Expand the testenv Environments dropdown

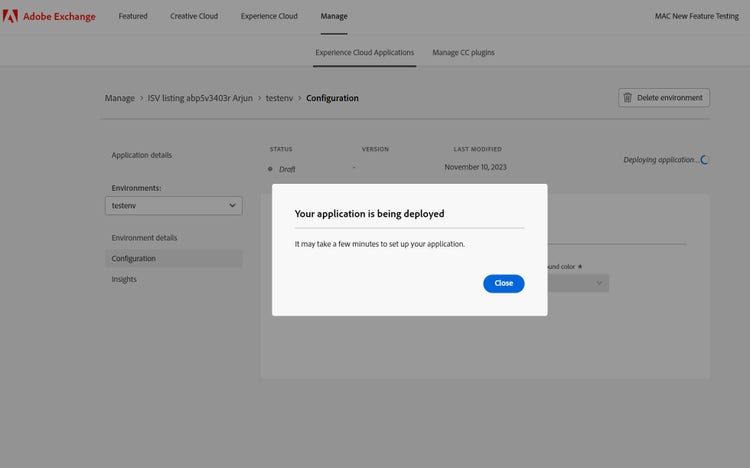tap(174, 205)
